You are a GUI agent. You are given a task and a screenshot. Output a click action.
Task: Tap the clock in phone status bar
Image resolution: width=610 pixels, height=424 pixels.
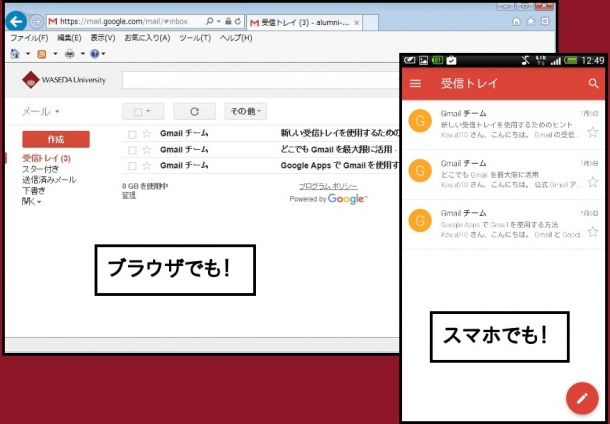[592, 61]
